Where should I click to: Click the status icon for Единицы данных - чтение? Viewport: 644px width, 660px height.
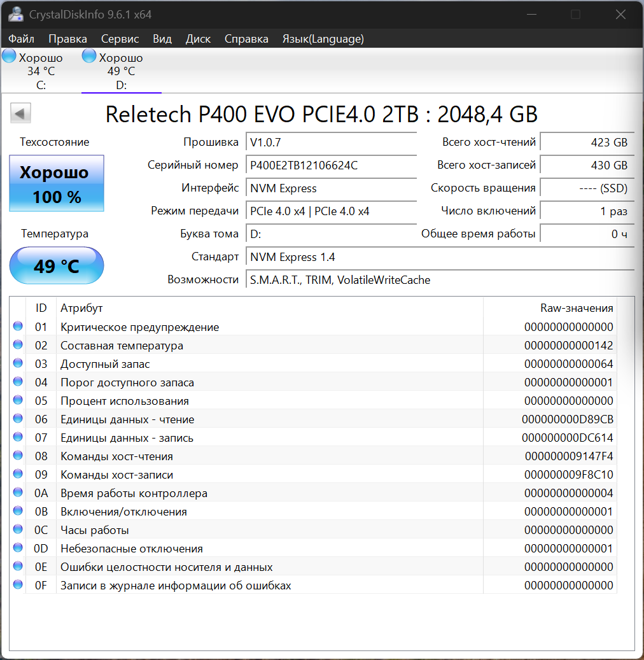18,418
